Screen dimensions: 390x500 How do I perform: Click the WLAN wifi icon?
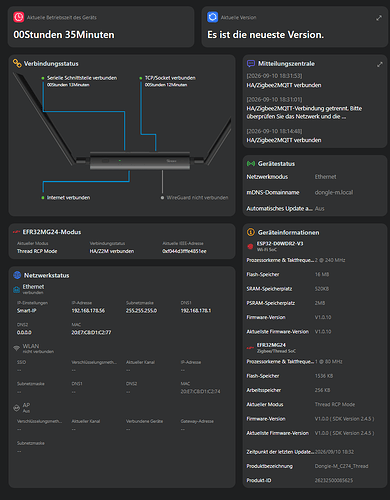pos(16,348)
